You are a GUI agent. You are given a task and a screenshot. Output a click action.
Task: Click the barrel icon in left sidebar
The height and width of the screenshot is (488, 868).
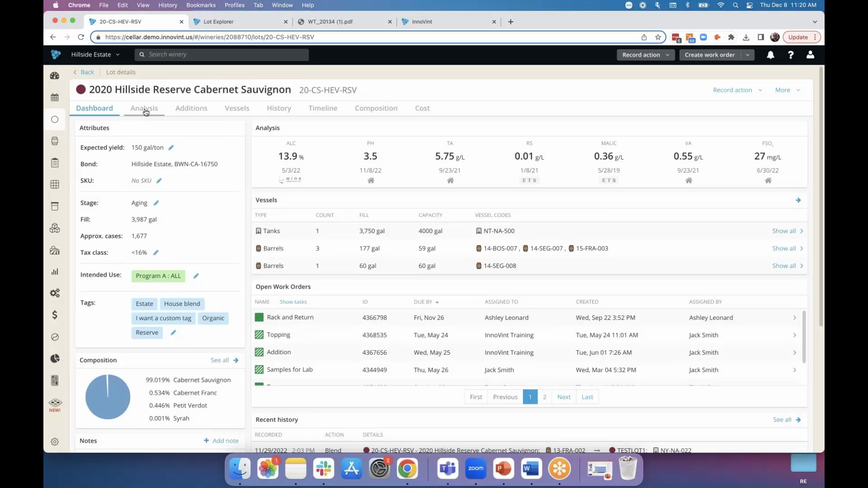tap(55, 141)
